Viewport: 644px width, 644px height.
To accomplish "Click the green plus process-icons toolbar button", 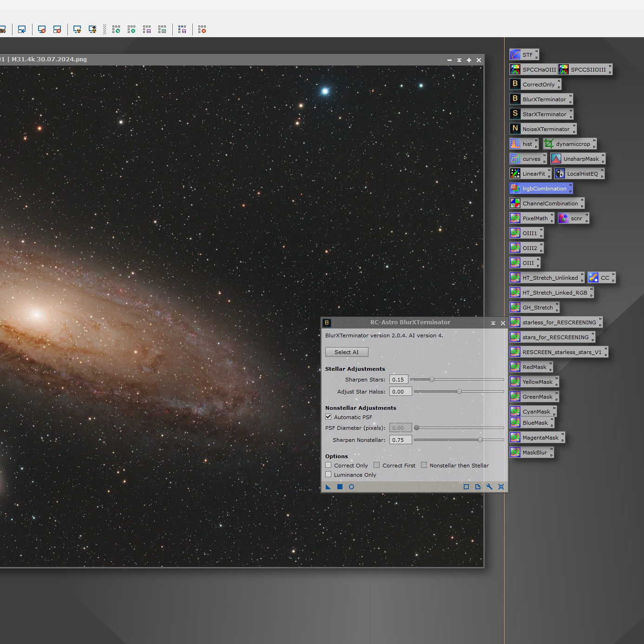I will coord(131,30).
